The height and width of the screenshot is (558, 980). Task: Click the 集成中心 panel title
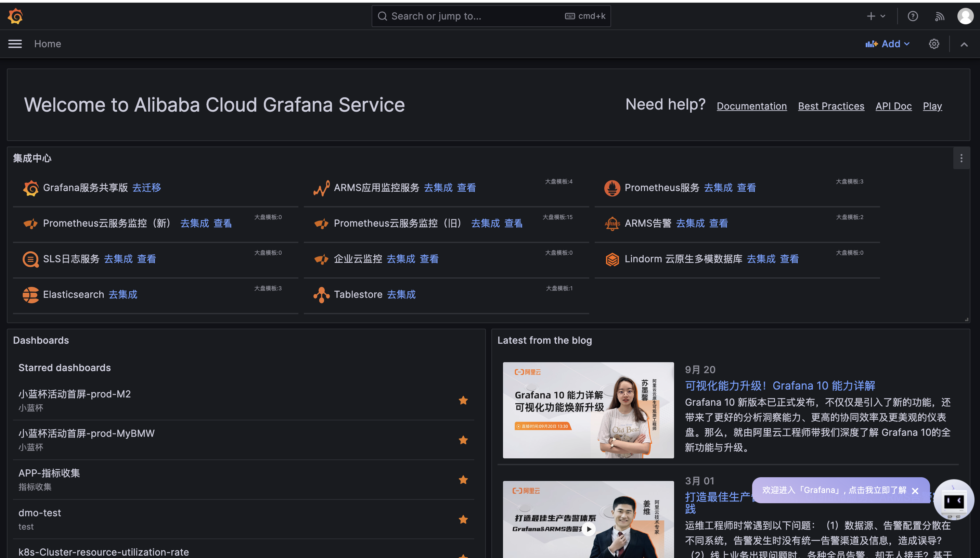point(32,158)
